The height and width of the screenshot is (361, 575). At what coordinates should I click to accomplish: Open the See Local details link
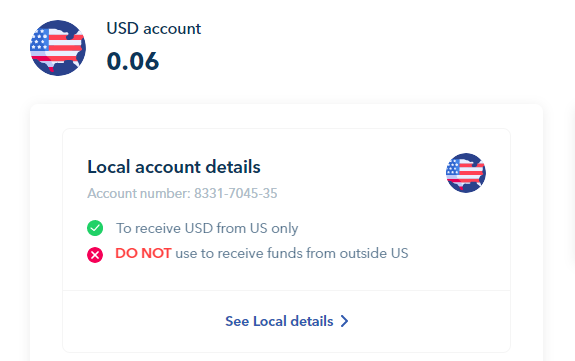point(287,321)
